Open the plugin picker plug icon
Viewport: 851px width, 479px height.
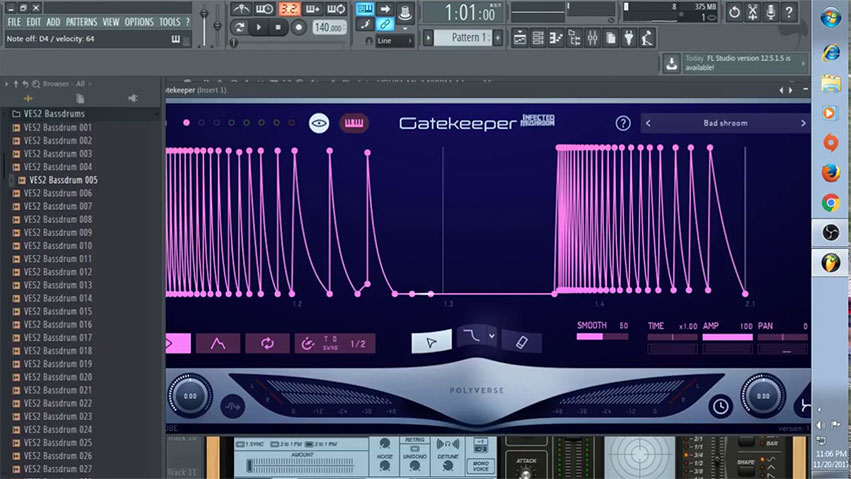(628, 38)
